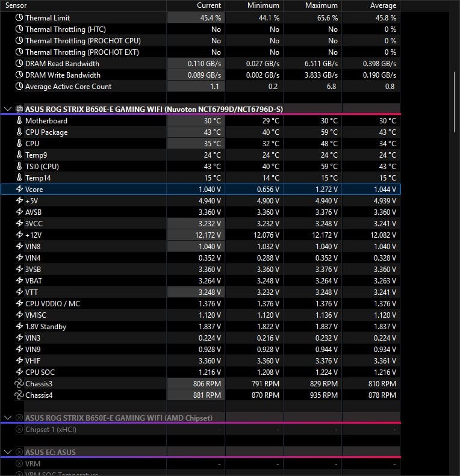Collapse the ASUS EC: ASUS group
The height and width of the screenshot is (476, 460).
coord(7,452)
